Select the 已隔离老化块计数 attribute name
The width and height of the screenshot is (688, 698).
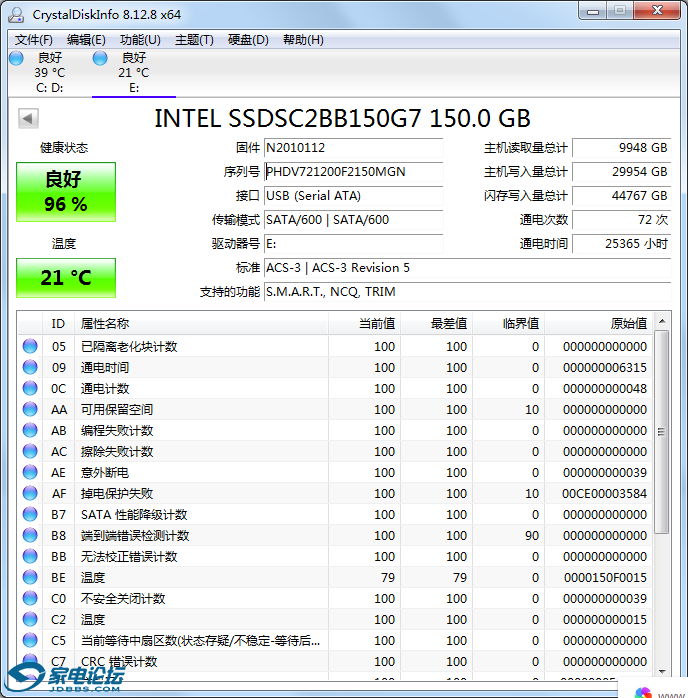(129, 346)
